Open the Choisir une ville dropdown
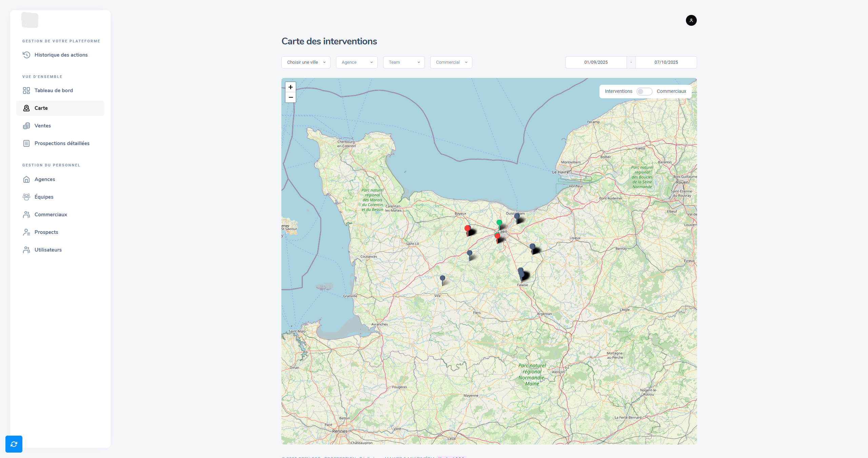This screenshot has height=458, width=868. pyautogui.click(x=306, y=62)
